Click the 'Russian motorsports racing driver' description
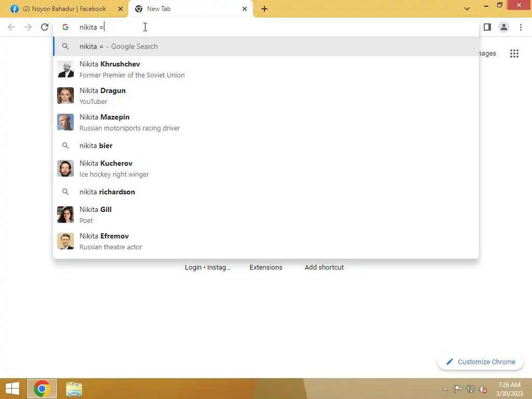The width and height of the screenshot is (532, 399). pos(129,128)
